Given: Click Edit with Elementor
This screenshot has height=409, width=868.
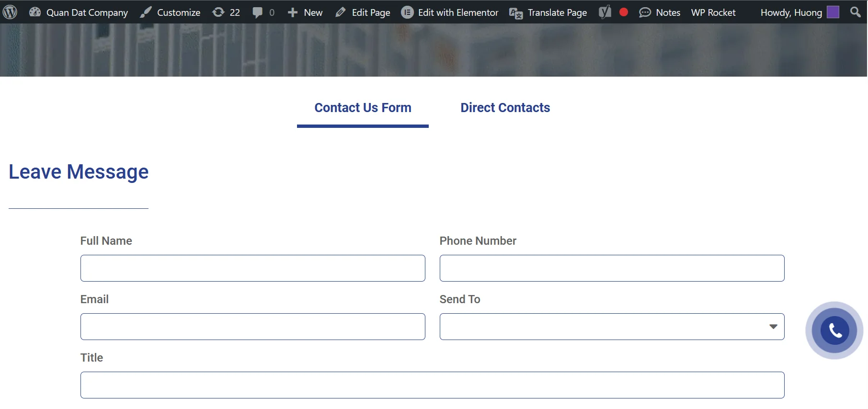Looking at the screenshot, I should tap(450, 12).
